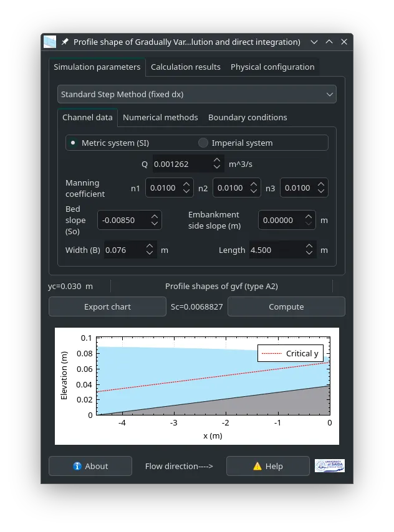Click the yc=0.030 m status text
394x532 pixels.
tap(70, 287)
